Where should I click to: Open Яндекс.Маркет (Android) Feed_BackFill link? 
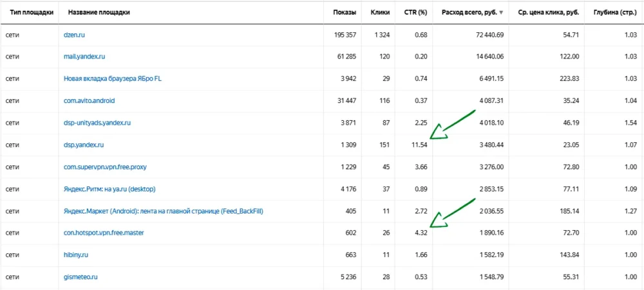163,212
